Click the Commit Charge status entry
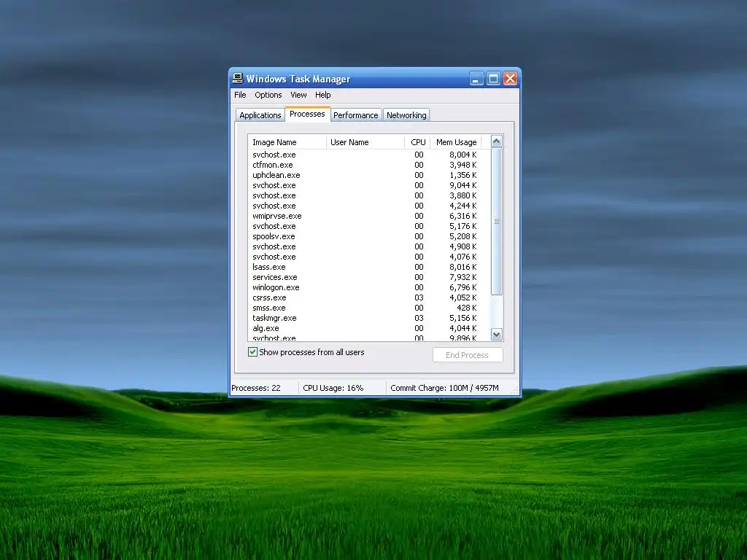This screenshot has height=560, width=747. [444, 388]
